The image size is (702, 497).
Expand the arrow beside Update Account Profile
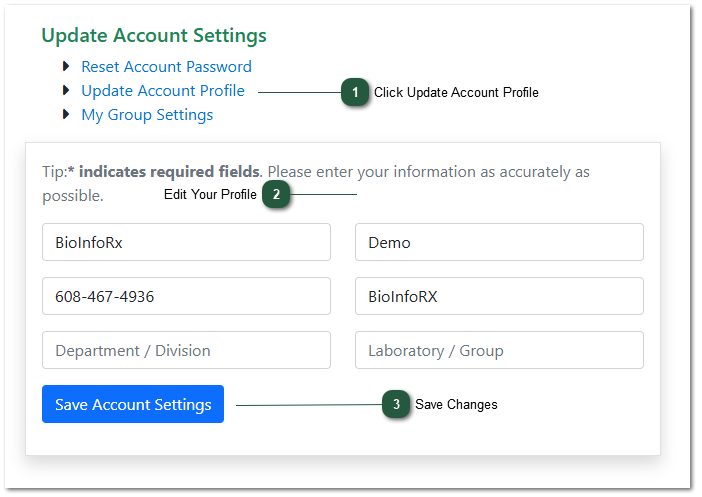pos(66,90)
